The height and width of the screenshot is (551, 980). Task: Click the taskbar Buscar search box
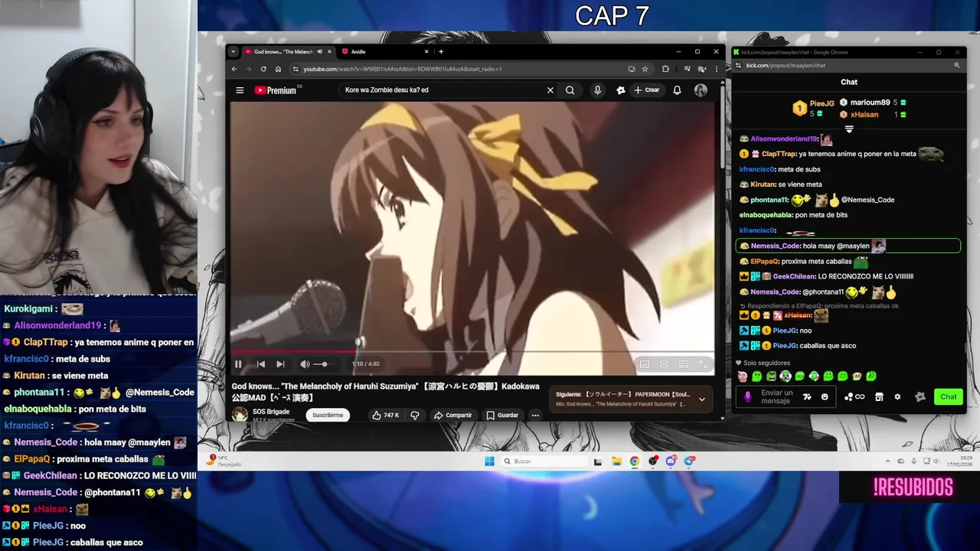click(x=544, y=461)
